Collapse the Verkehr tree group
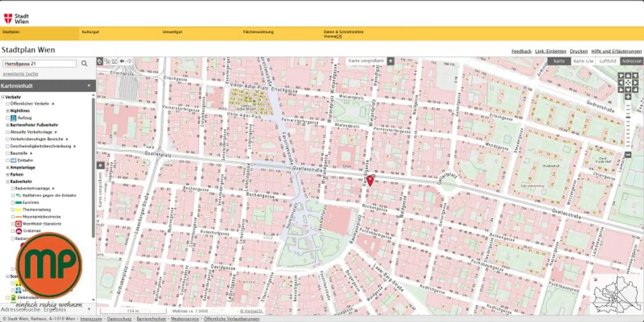 tap(3, 97)
